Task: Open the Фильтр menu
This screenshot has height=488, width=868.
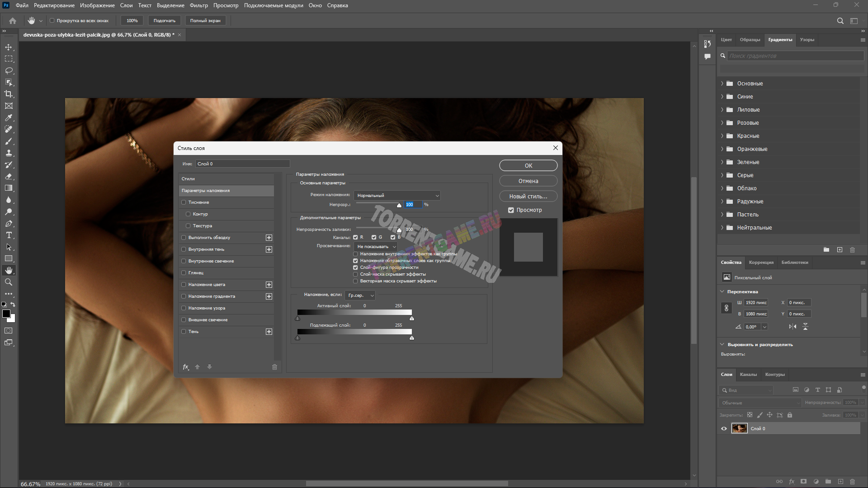Action: point(198,5)
